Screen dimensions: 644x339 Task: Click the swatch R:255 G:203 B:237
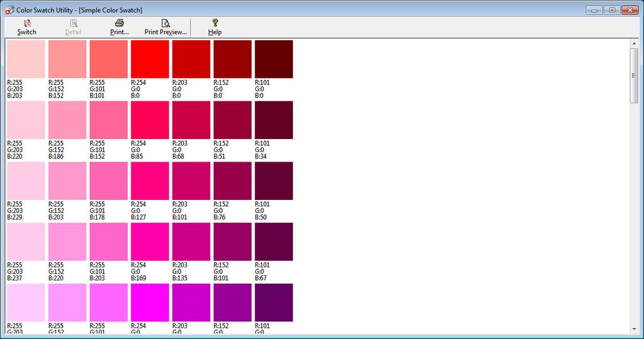(x=26, y=242)
